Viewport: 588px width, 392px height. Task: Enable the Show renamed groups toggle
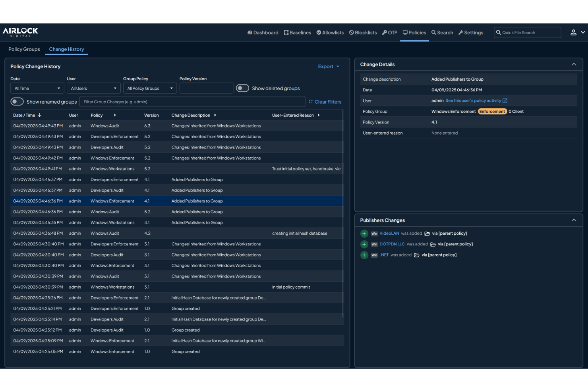tap(17, 101)
